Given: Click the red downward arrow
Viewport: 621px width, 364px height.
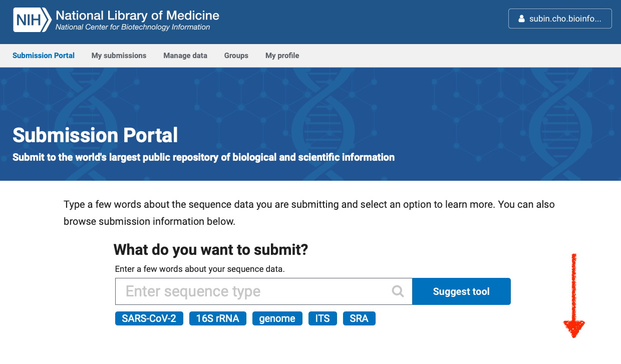Looking at the screenshot, I should pos(574,295).
